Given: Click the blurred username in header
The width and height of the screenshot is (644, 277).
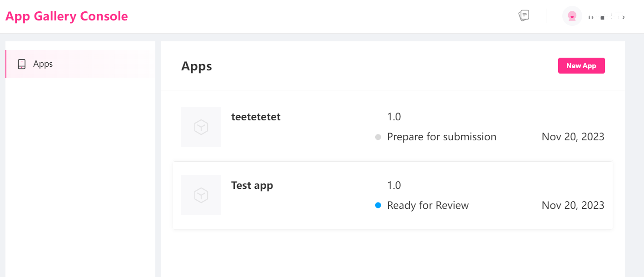Looking at the screenshot, I should click(606, 17).
